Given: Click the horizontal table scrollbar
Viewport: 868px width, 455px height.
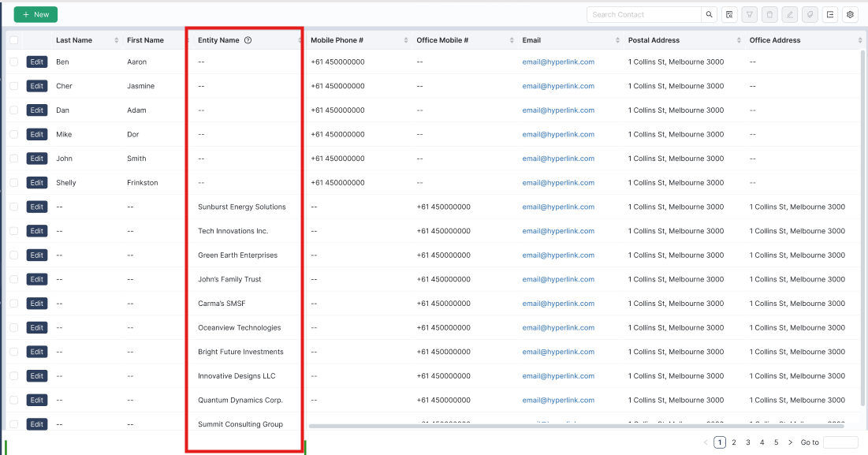Looking at the screenshot, I should (576, 426).
